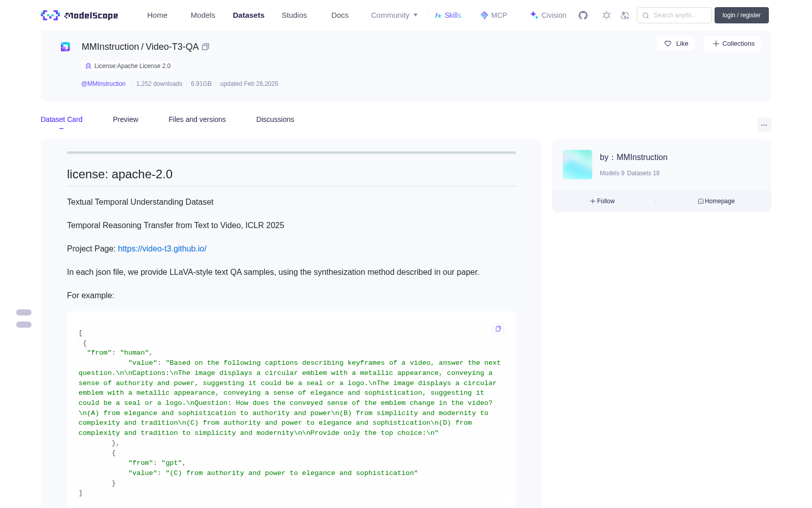
Task: Switch to Files and versions tab
Action: click(197, 119)
